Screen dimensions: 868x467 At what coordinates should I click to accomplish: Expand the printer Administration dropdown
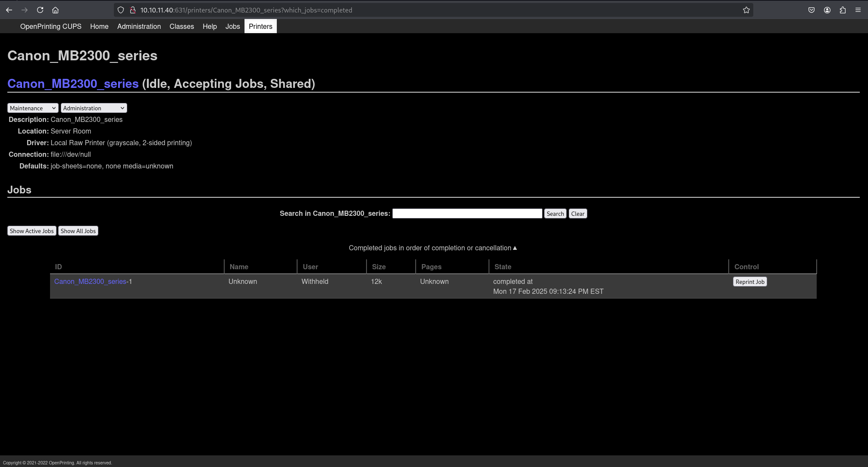pos(94,108)
